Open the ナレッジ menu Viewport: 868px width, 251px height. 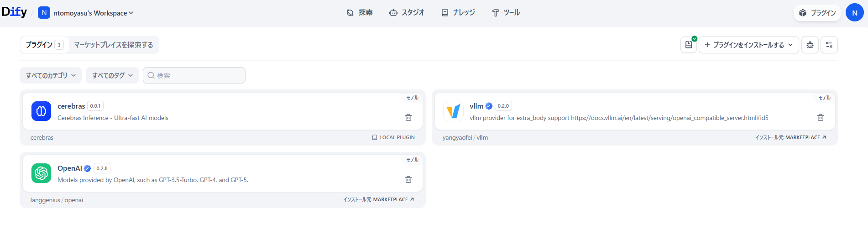pyautogui.click(x=458, y=13)
